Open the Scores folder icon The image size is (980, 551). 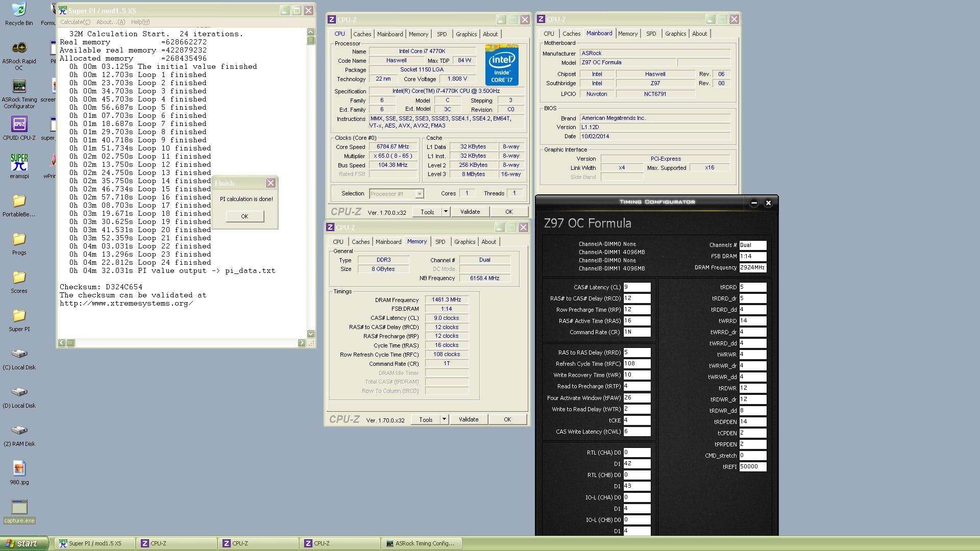click(x=19, y=281)
